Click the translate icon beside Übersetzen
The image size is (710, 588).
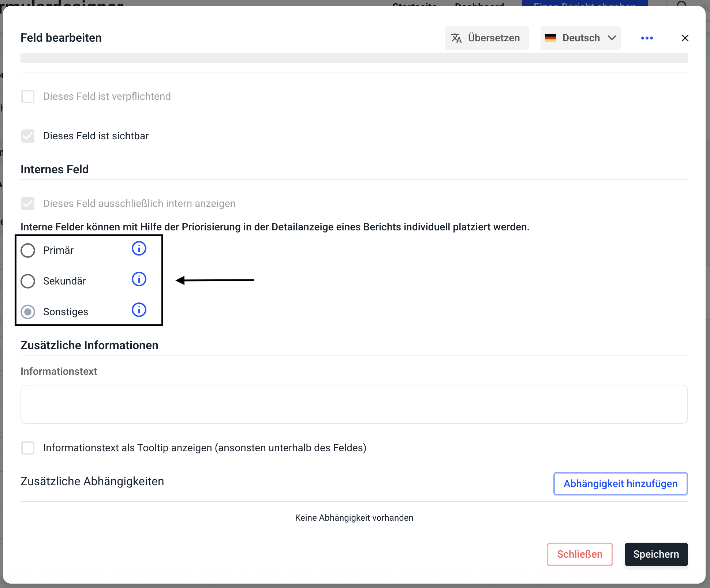click(x=456, y=38)
